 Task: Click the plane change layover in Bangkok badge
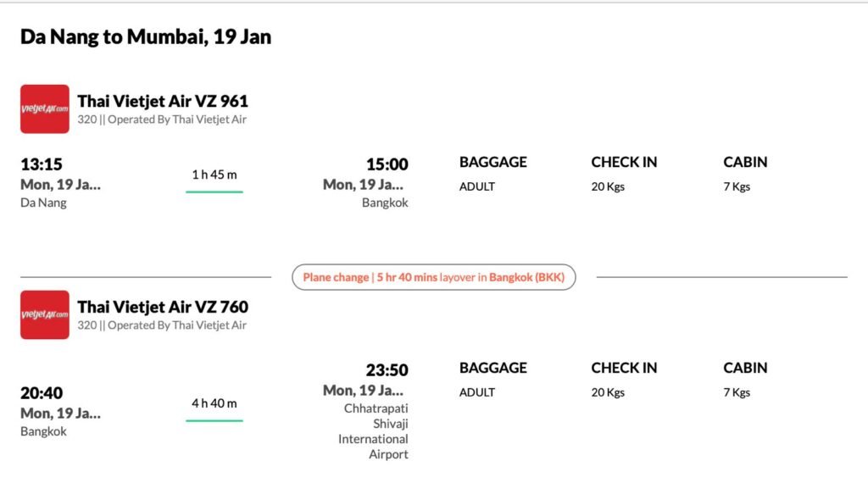[x=433, y=277]
